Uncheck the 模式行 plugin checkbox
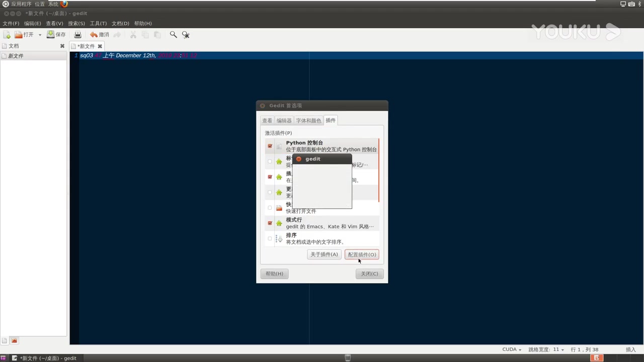This screenshot has height=362, width=644. 270,223
